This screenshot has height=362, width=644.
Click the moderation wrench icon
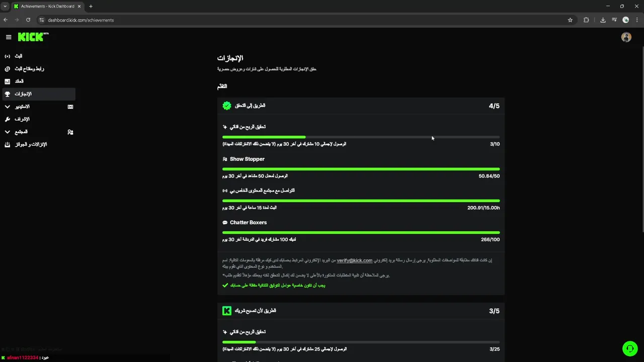(x=7, y=119)
